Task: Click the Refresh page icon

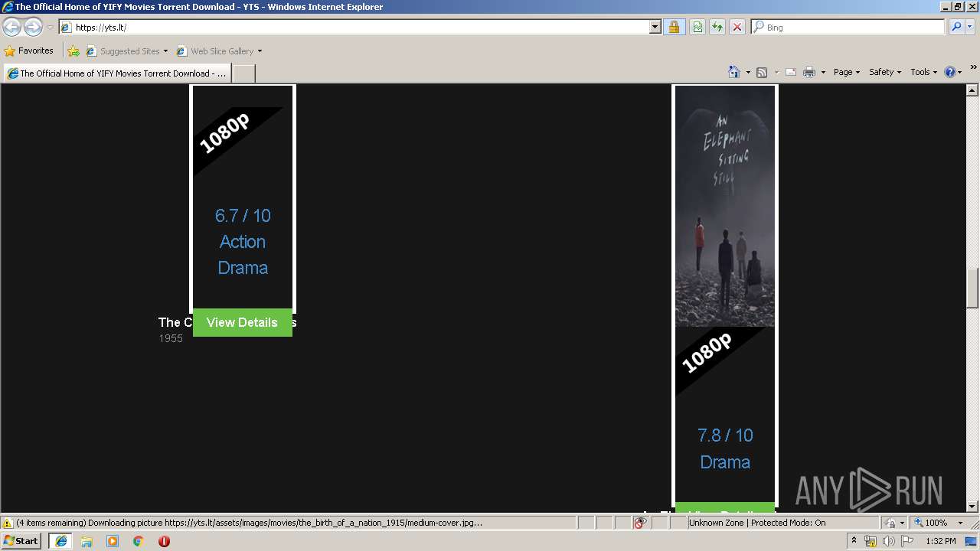Action: tap(717, 28)
